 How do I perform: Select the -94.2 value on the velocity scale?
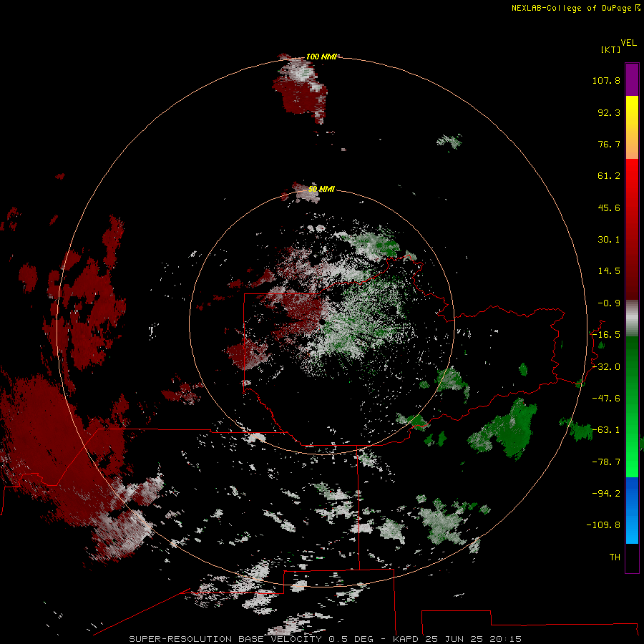pos(606,493)
